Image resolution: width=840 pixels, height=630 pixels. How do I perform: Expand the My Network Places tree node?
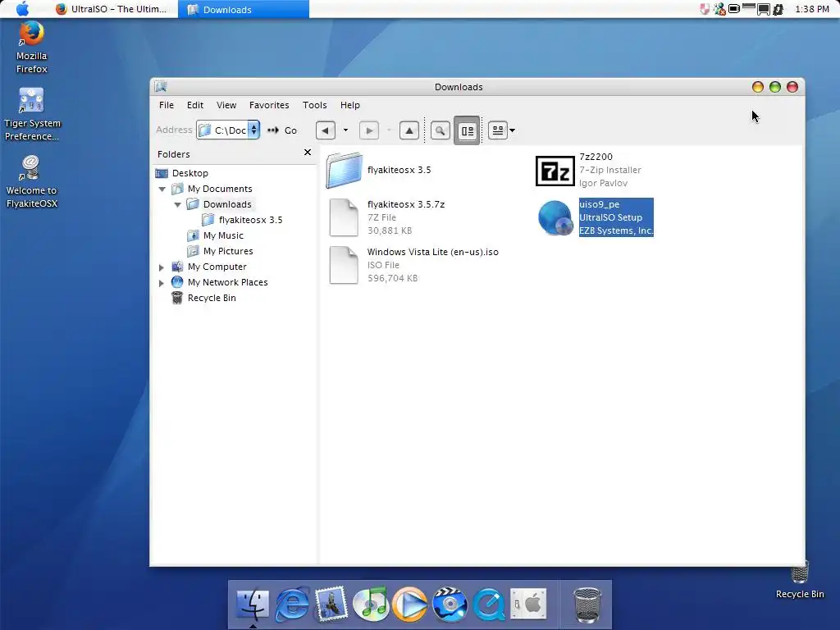coord(162,282)
